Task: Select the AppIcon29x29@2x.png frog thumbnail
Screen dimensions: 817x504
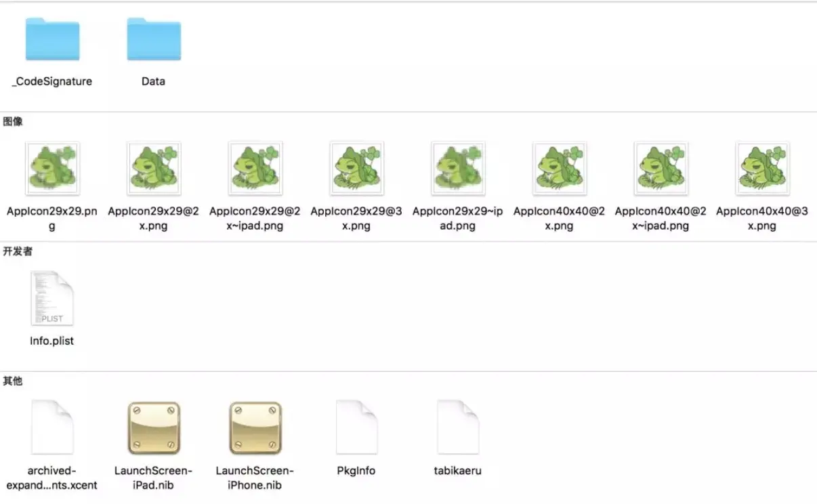Action: (154, 168)
